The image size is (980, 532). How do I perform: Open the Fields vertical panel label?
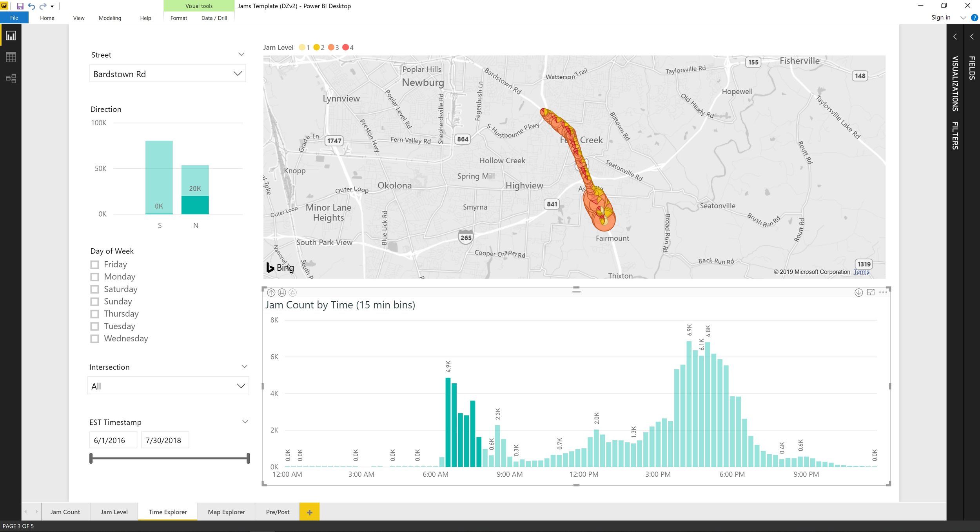click(x=972, y=68)
